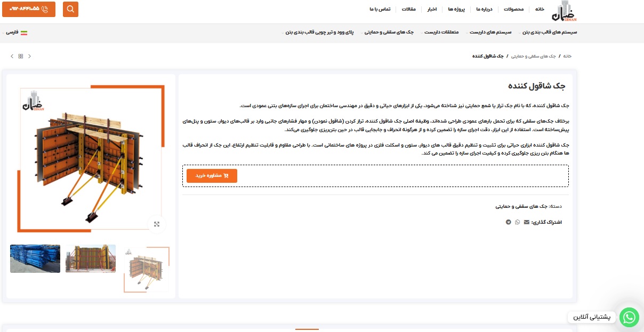The width and height of the screenshot is (644, 332).
Task: Open درباره ما menu item
Action: point(485,10)
